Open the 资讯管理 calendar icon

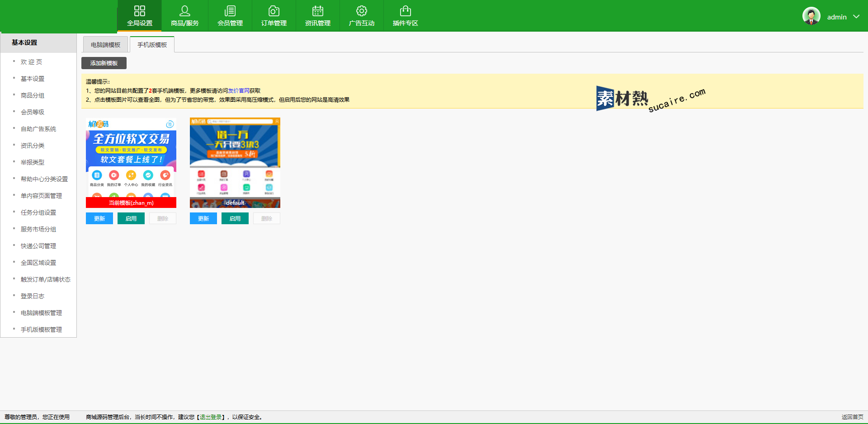coord(318,11)
